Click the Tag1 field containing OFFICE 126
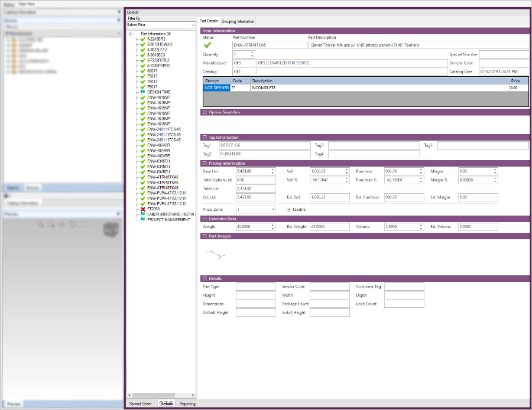 pos(265,145)
